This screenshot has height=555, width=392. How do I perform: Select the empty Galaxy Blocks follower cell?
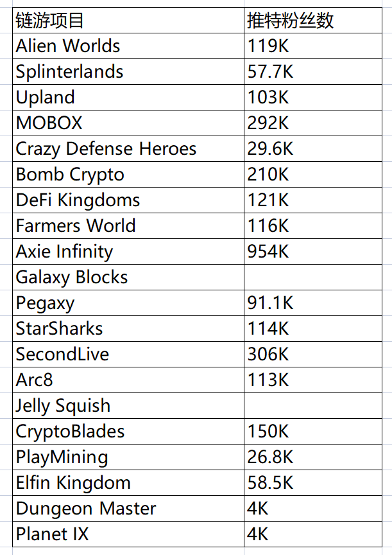313,277
